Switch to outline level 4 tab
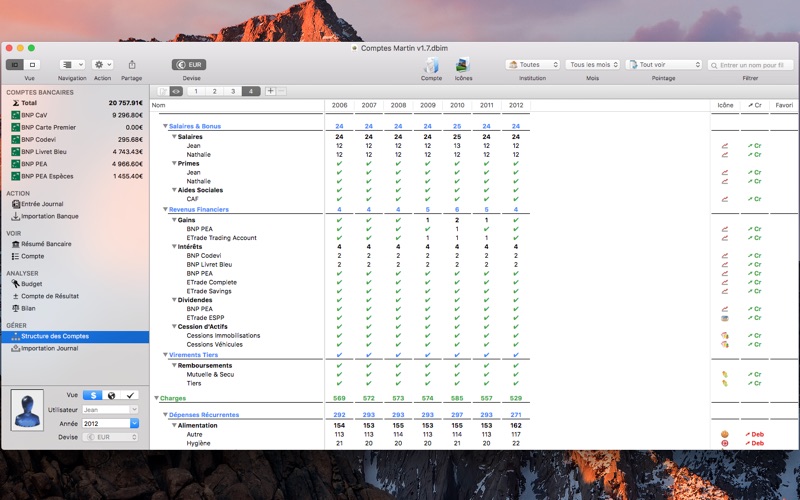The height and width of the screenshot is (500, 800). click(251, 91)
